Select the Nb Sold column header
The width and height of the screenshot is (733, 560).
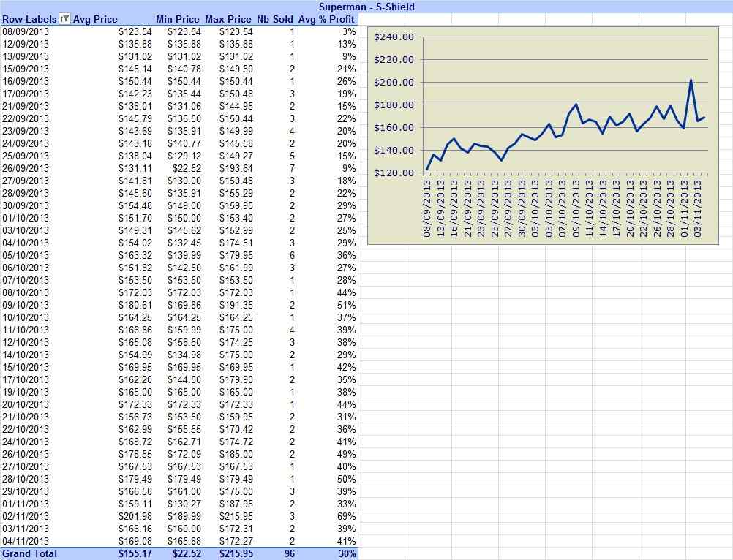[x=274, y=19]
